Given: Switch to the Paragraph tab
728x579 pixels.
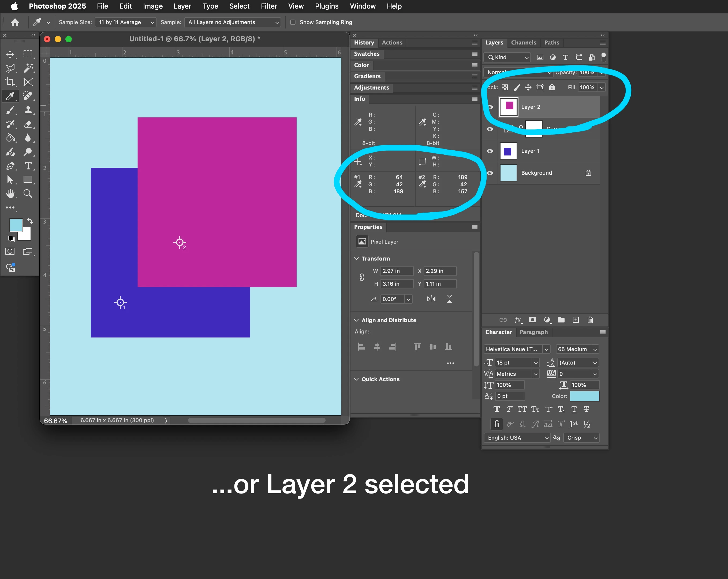Looking at the screenshot, I should tap(533, 332).
